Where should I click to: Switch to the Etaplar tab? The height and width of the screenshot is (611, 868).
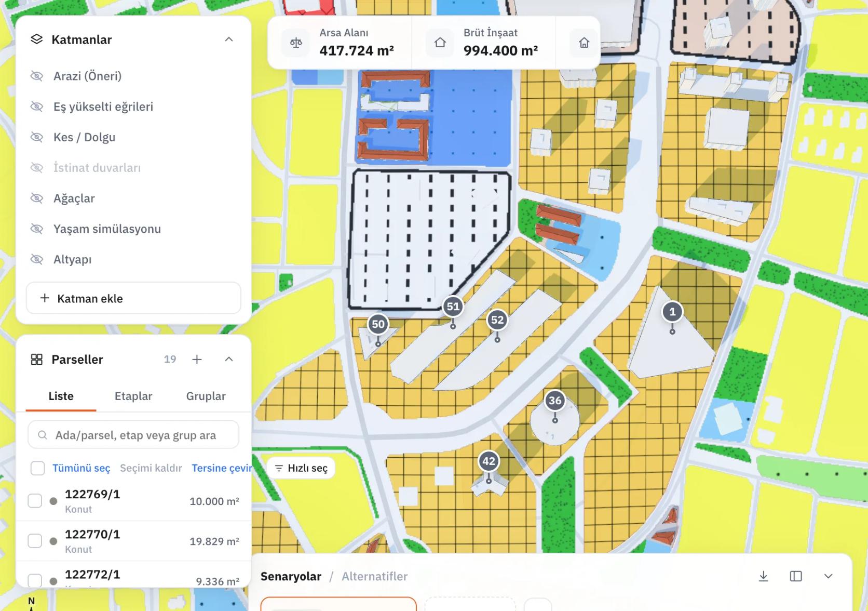point(133,396)
